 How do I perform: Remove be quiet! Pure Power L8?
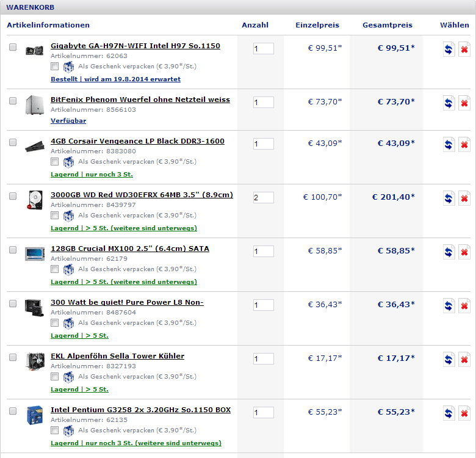pyautogui.click(x=464, y=306)
